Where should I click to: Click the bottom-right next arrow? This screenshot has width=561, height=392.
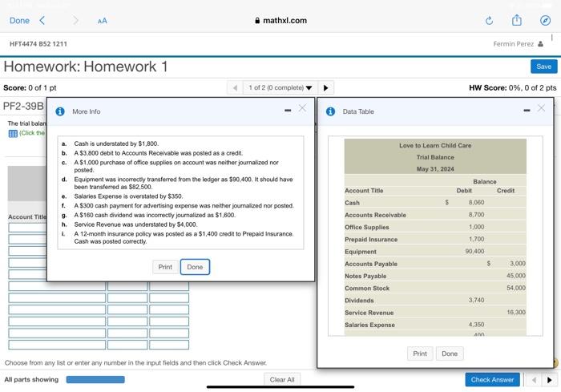tap(550, 380)
